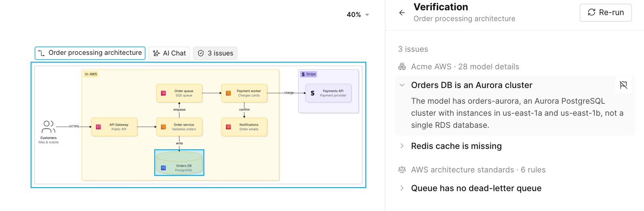Click the HTTPS edge label
The width and height of the screenshot is (644, 211).
click(74, 126)
